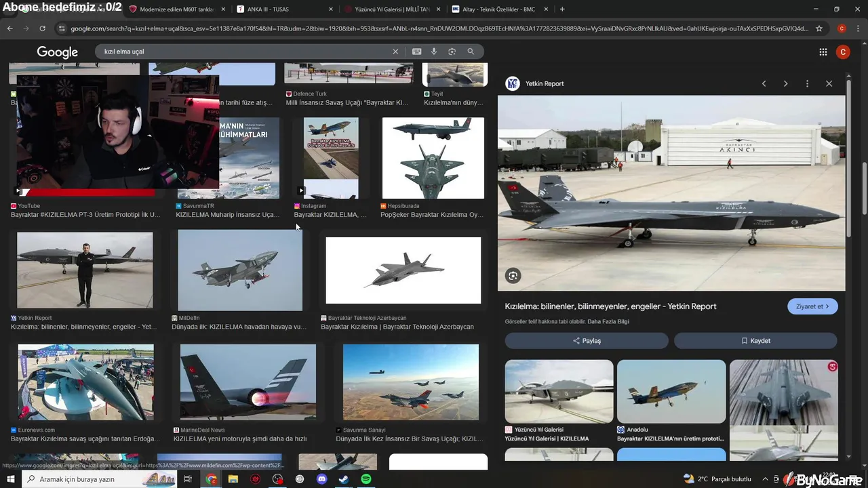Close the Altay - Teknik Özellikler tab
868x488 pixels.
545,9
